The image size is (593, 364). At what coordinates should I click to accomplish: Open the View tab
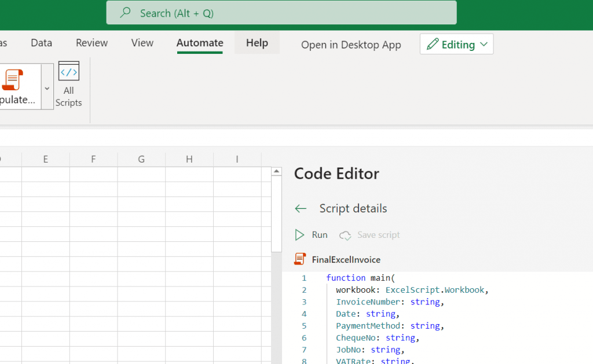(142, 43)
